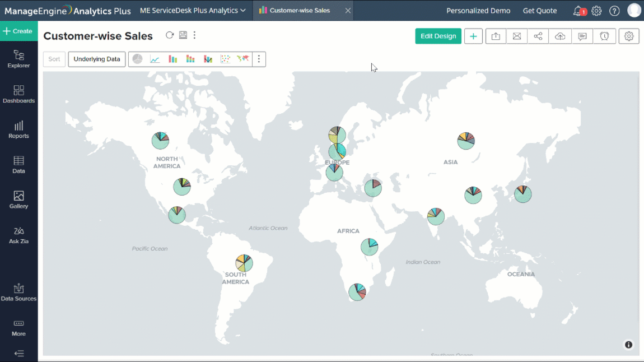Click the refresh icon beside the title
Viewport: 644px width, 362px height.
170,35
